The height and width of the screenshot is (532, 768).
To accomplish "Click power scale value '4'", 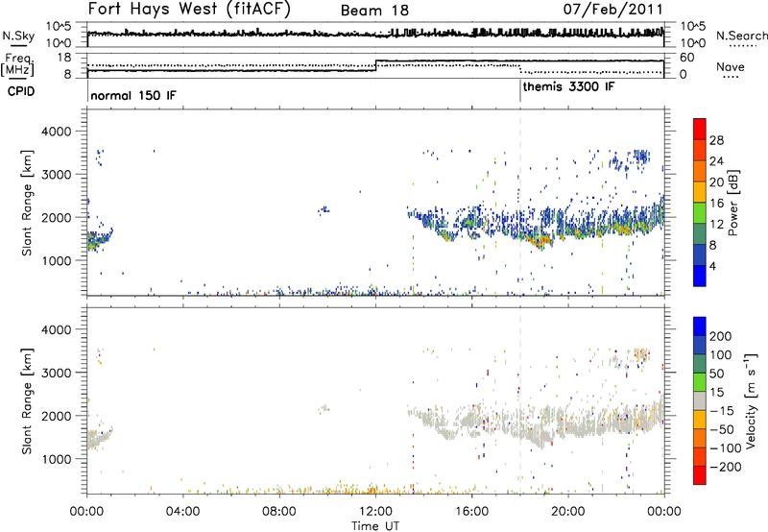I will pos(712,266).
